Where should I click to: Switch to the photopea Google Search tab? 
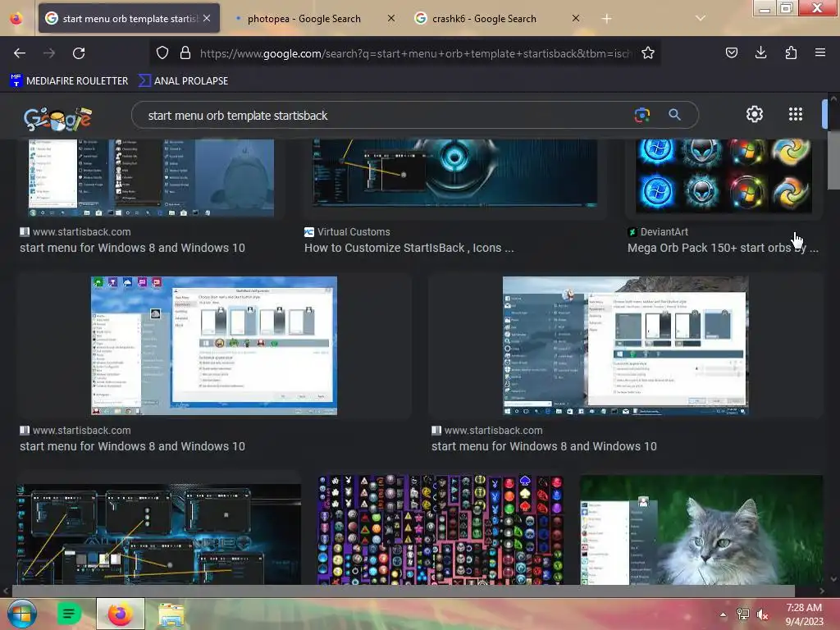click(304, 19)
